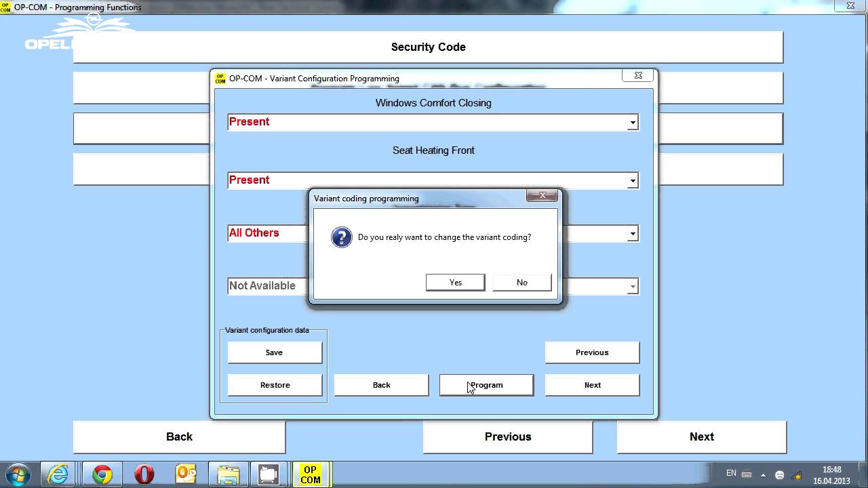The width and height of the screenshot is (868, 488).
Task: Restore variant configuration data
Action: tap(275, 385)
